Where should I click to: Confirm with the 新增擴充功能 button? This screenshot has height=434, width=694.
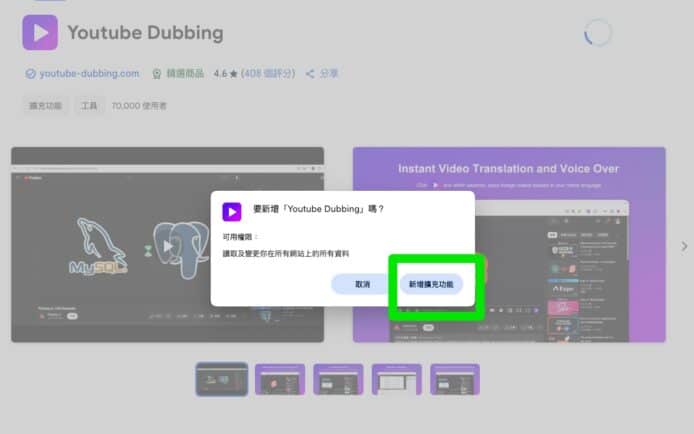click(x=431, y=284)
